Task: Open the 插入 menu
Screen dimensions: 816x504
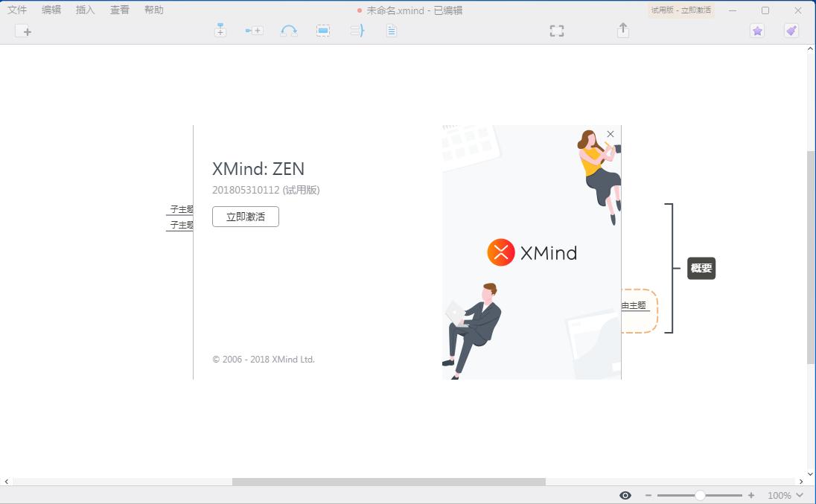Action: pyautogui.click(x=86, y=10)
